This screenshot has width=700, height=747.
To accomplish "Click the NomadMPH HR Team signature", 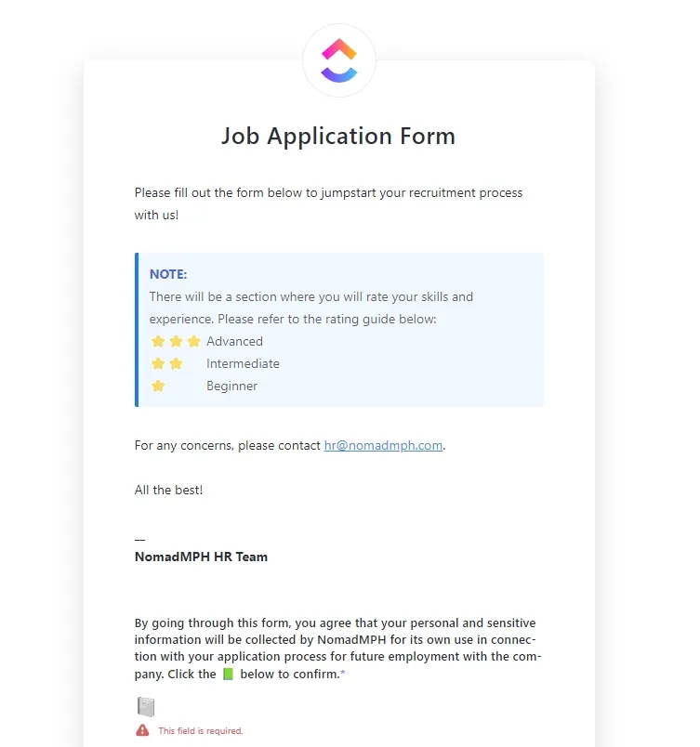I will pyautogui.click(x=201, y=557).
